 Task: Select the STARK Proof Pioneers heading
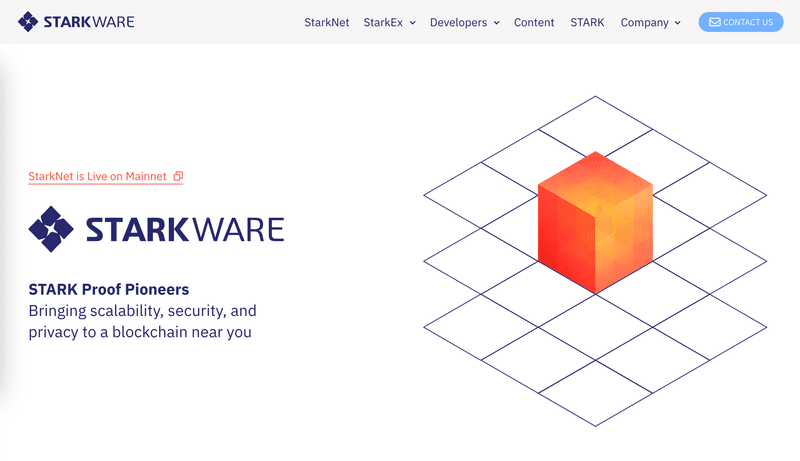coord(109,289)
